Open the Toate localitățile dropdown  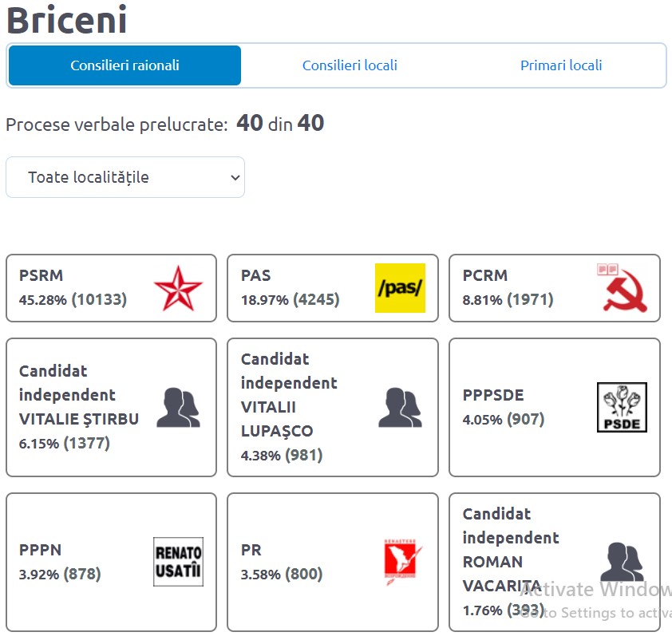point(125,177)
